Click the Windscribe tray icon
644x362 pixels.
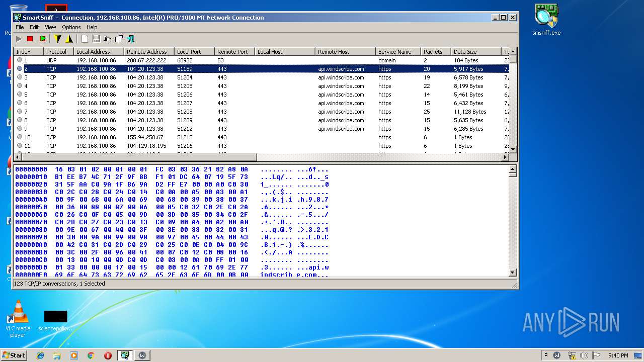(557, 355)
